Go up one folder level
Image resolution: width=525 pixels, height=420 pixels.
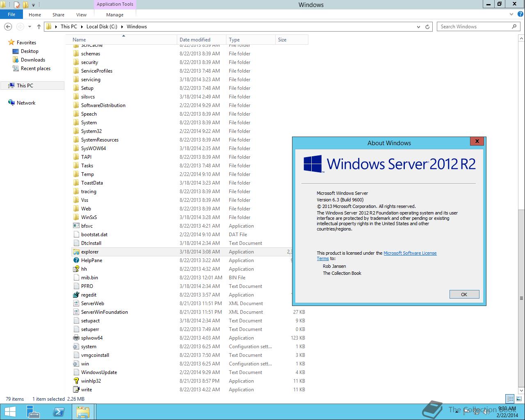(39, 27)
